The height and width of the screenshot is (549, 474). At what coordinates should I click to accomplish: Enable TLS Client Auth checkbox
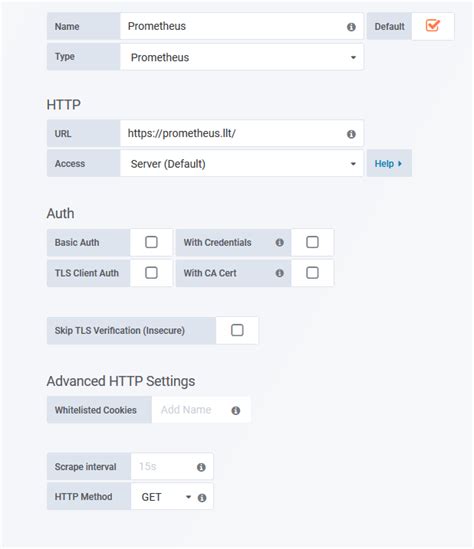(x=151, y=273)
